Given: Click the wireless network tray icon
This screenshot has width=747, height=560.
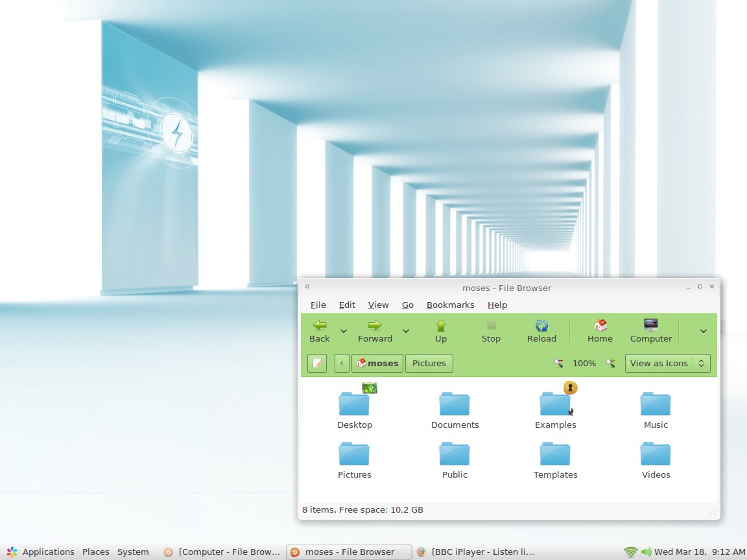Looking at the screenshot, I should click(630, 552).
